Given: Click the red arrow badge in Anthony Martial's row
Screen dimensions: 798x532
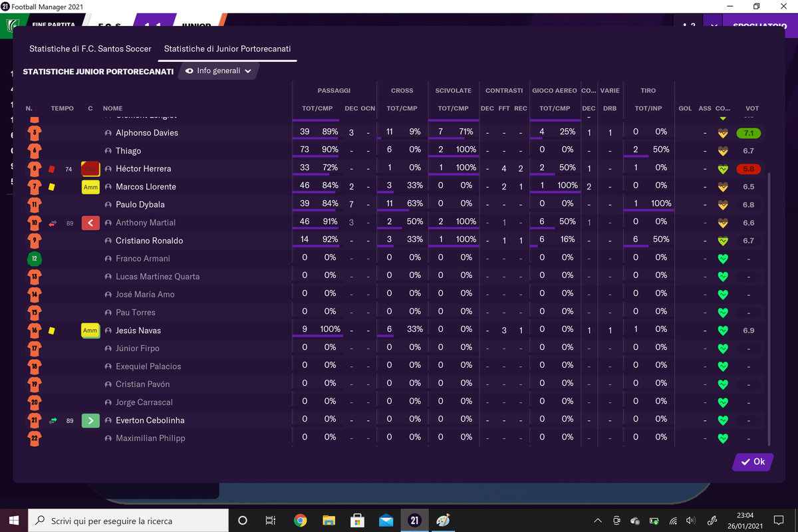Looking at the screenshot, I should click(x=90, y=223).
